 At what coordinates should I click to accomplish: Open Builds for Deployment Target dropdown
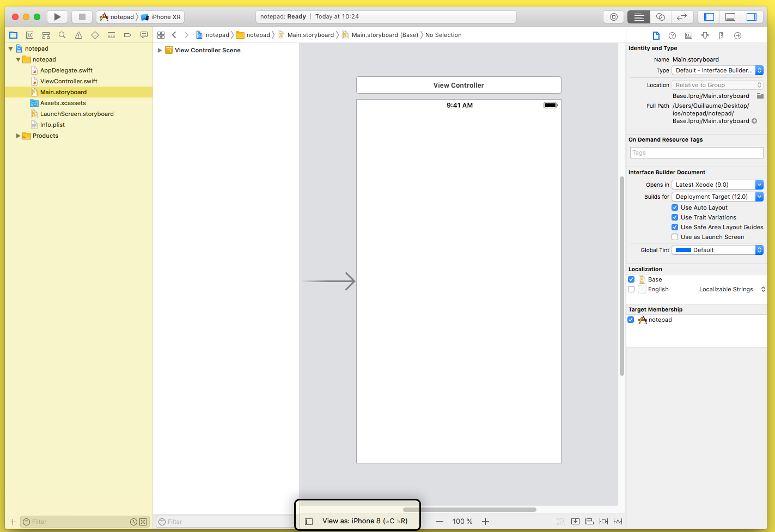(717, 197)
